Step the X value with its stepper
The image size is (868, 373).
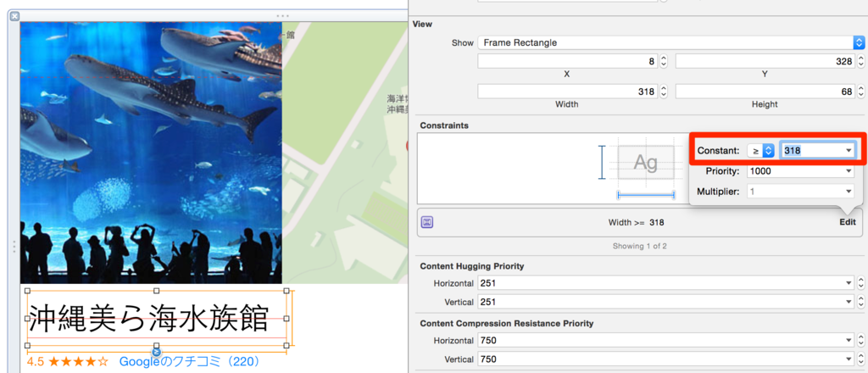point(663,61)
